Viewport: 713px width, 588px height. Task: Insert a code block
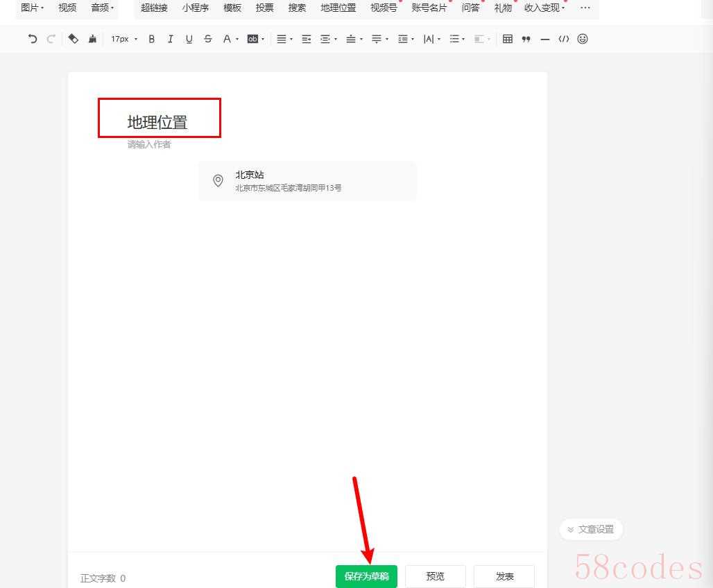pyautogui.click(x=564, y=39)
